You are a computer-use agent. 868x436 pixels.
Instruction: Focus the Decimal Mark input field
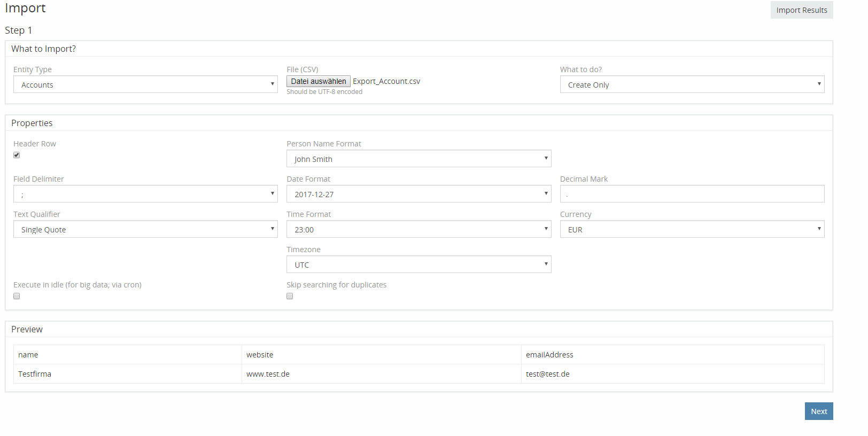(692, 194)
